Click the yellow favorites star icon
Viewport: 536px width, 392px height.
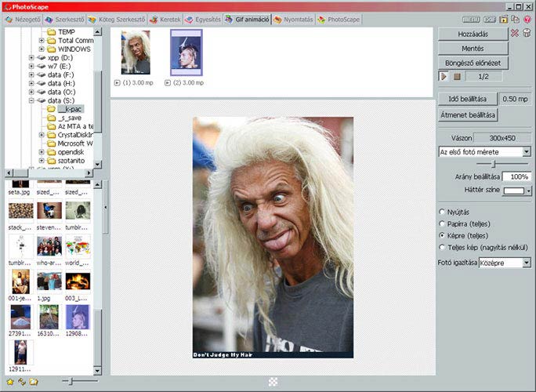10,382
